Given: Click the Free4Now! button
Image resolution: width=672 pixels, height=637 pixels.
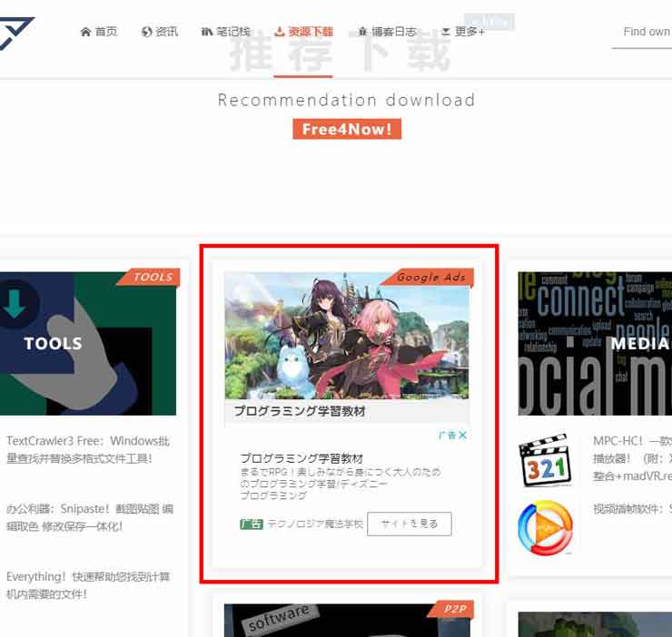Looking at the screenshot, I should coord(347,129).
